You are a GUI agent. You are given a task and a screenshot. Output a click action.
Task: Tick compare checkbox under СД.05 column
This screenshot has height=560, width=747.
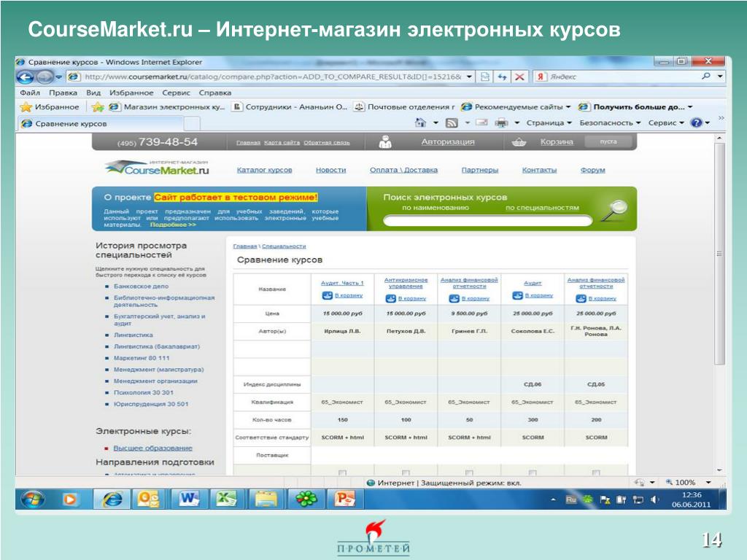(x=595, y=472)
